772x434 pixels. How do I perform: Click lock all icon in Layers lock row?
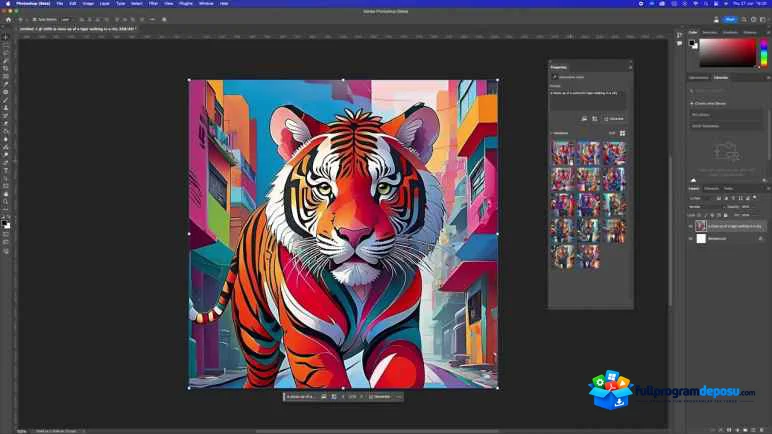coord(726,215)
